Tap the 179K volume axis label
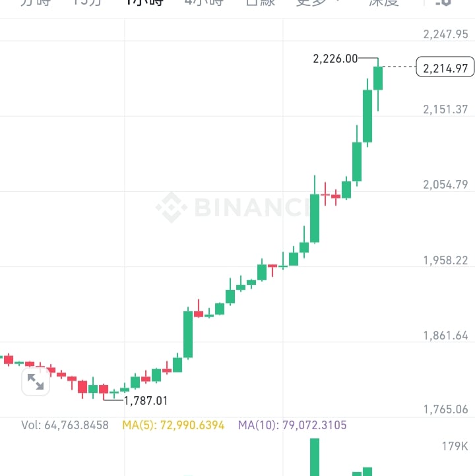 (x=455, y=446)
